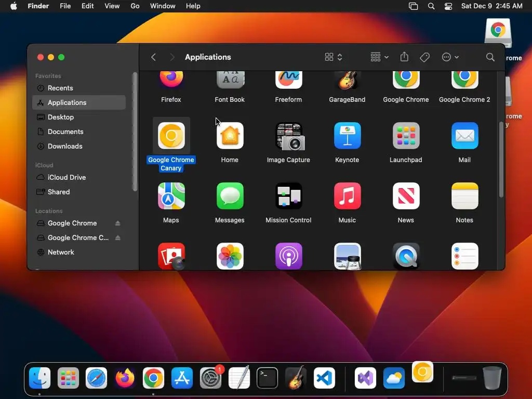This screenshot has height=399, width=532.
Task: Select the Keynote app icon
Action: tap(347, 136)
